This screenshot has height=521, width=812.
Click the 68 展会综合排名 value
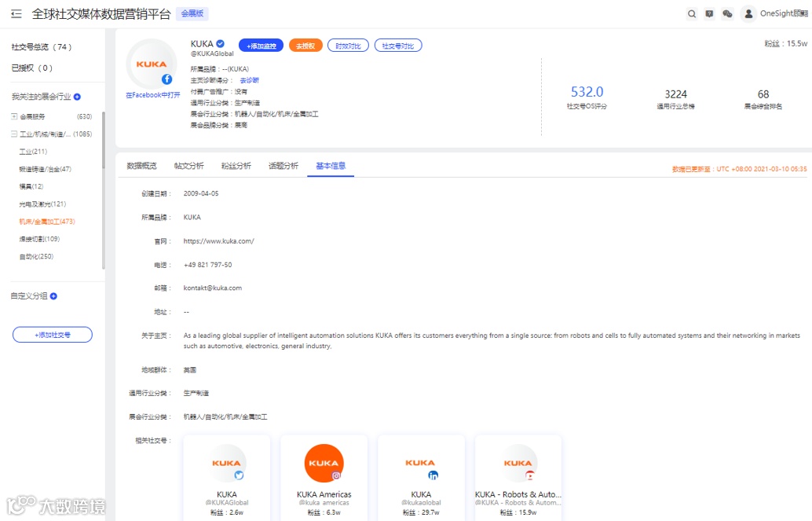point(763,94)
